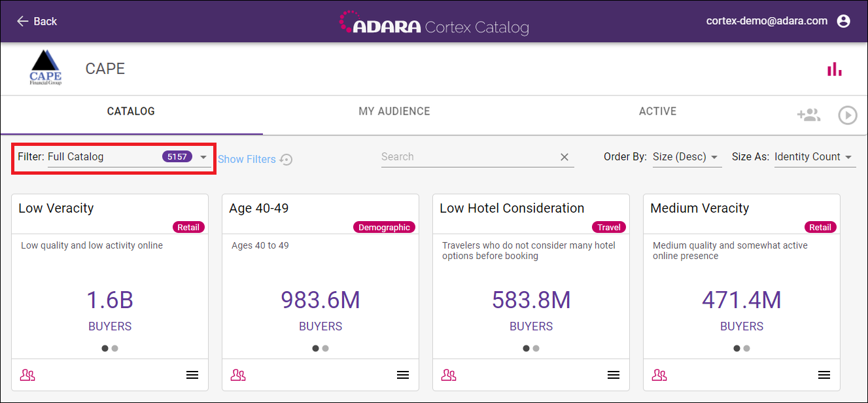Go back using the Back arrow
The width and height of the screenshot is (868, 403).
pos(37,22)
